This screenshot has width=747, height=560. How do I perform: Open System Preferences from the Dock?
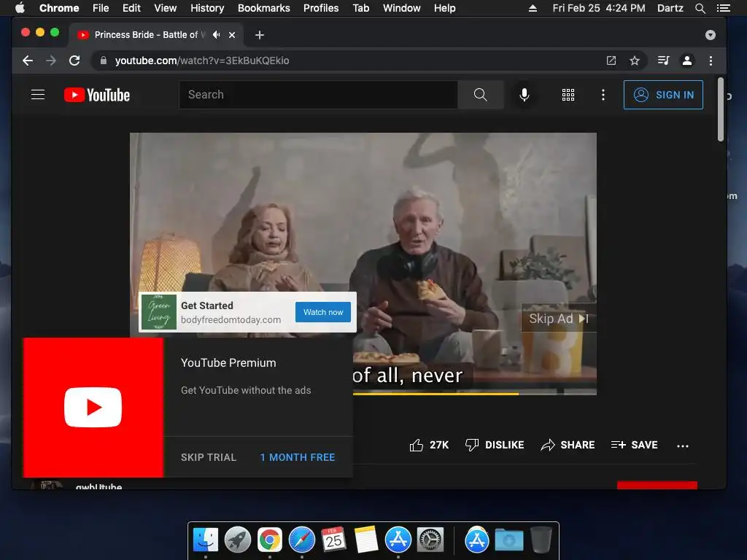430,540
